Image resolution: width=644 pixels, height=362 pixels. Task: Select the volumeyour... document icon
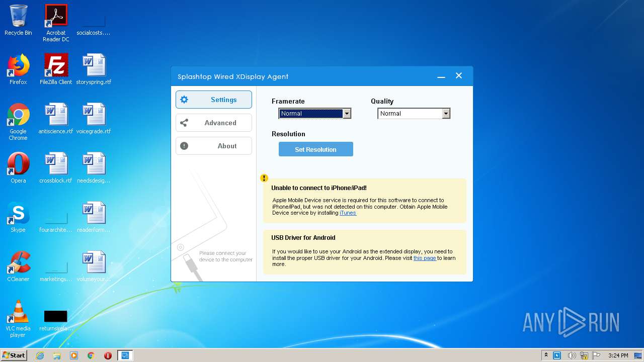pyautogui.click(x=94, y=266)
